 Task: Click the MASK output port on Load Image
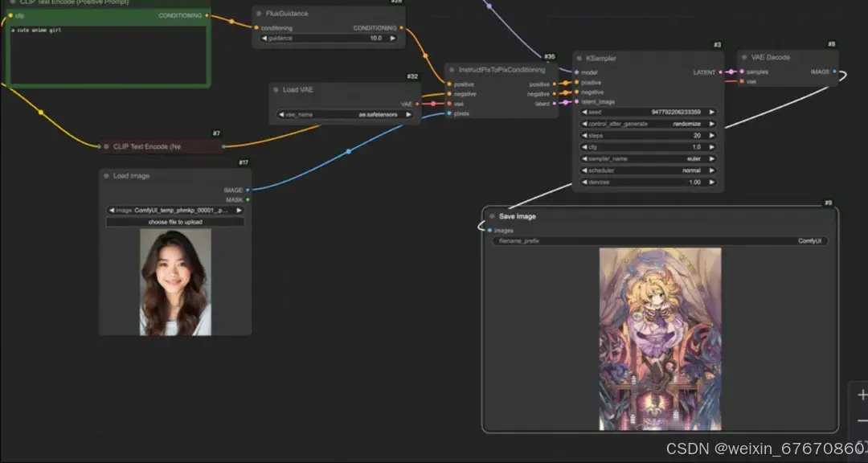click(248, 199)
